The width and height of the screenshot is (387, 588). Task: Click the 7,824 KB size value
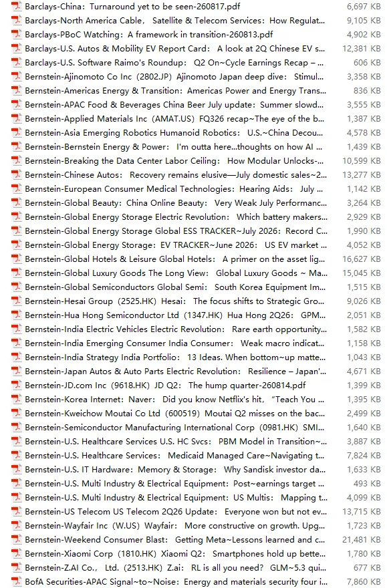364,455
